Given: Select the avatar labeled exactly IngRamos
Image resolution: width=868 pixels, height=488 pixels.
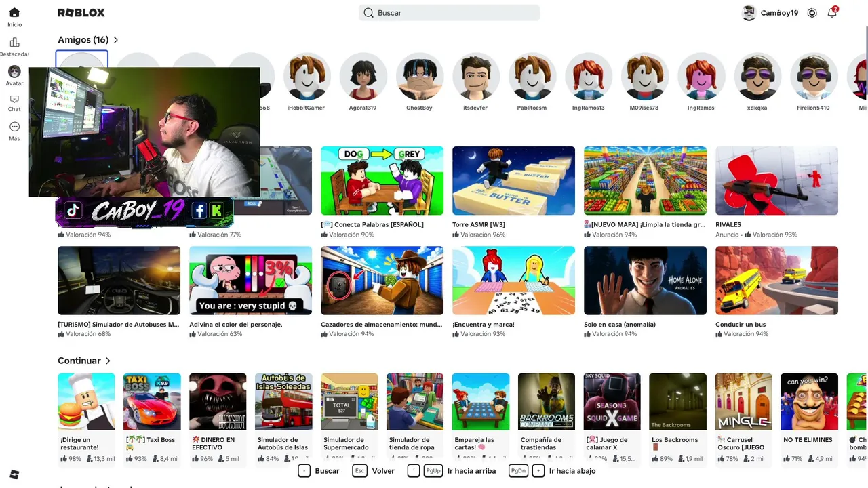Looking at the screenshot, I should [701, 76].
